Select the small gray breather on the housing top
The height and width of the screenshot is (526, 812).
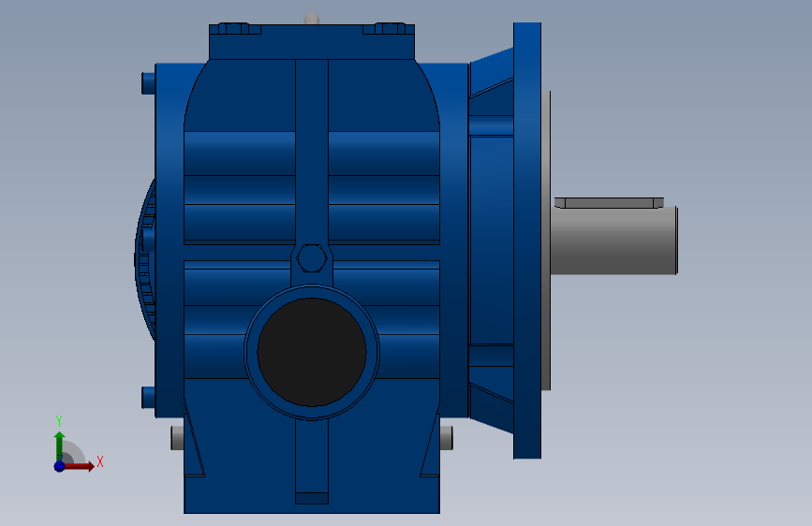(311, 19)
